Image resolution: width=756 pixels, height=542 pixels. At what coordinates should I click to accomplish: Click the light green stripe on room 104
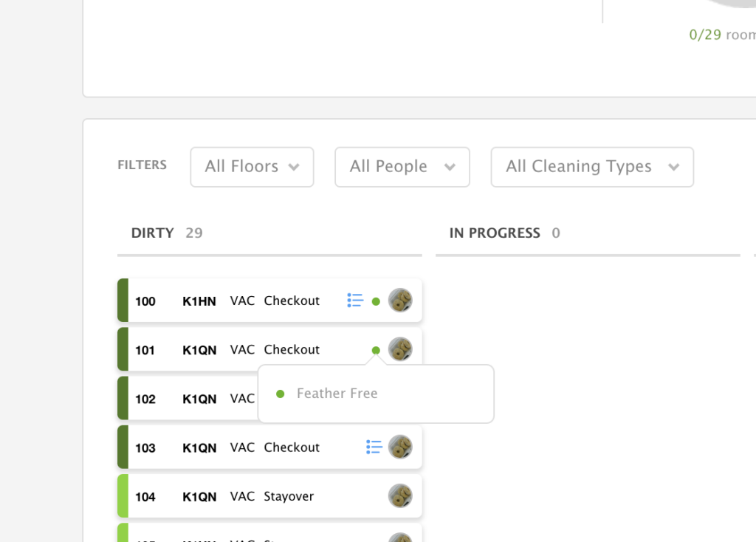tap(123, 495)
